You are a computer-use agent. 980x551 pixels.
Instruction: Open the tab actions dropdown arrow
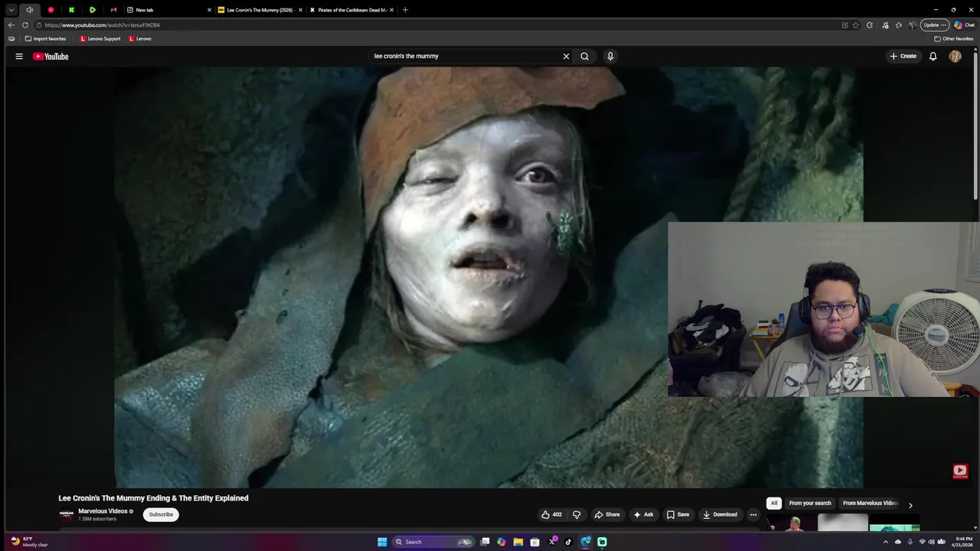[x=11, y=10]
